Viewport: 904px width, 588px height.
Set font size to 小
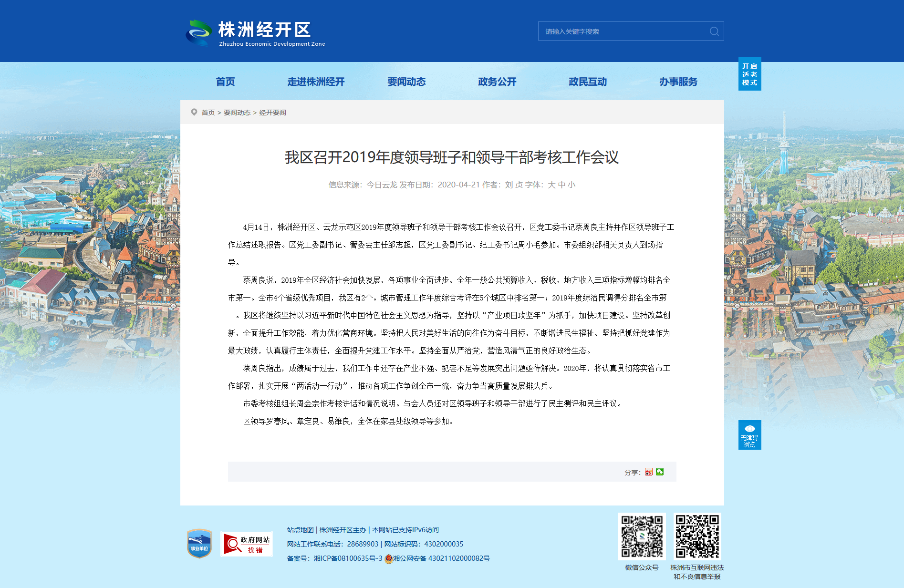click(571, 185)
